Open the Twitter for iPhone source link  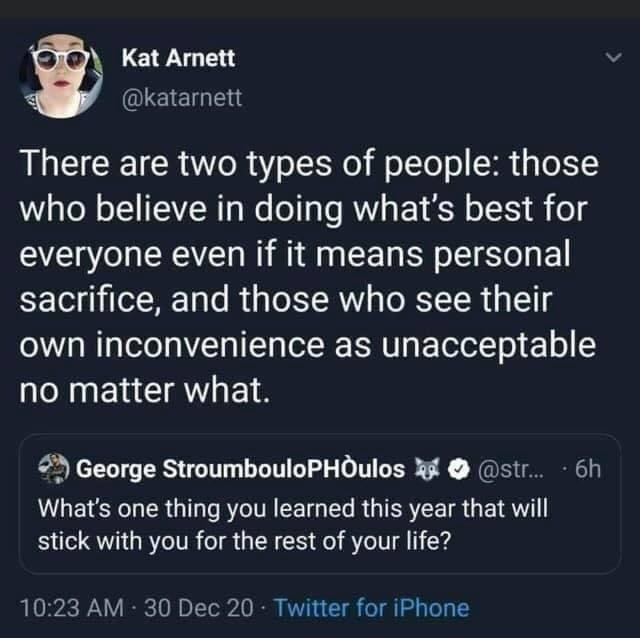pyautogui.click(x=371, y=607)
